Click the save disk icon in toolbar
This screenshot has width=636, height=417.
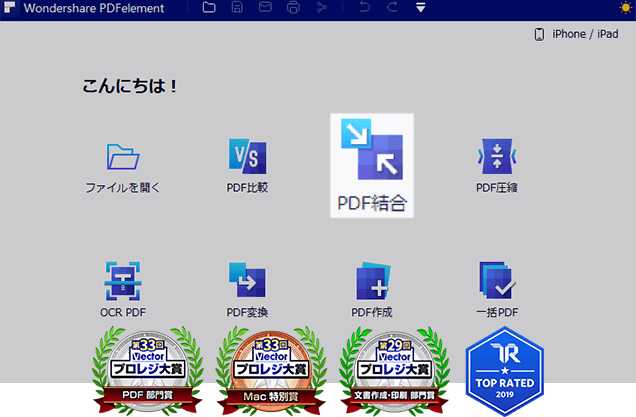pos(237,7)
